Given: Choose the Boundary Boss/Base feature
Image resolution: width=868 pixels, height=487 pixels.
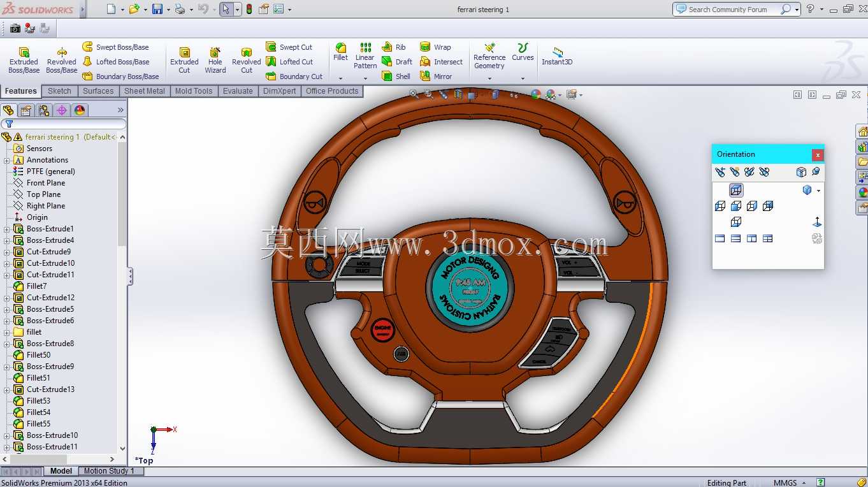Looking at the screenshot, I should 120,76.
